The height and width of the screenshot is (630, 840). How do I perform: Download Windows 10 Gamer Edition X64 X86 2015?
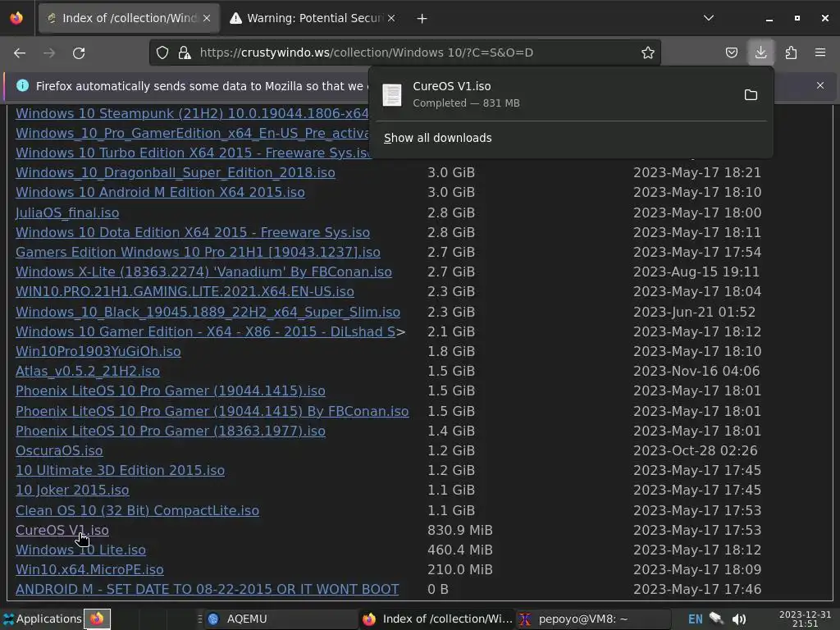(x=206, y=331)
